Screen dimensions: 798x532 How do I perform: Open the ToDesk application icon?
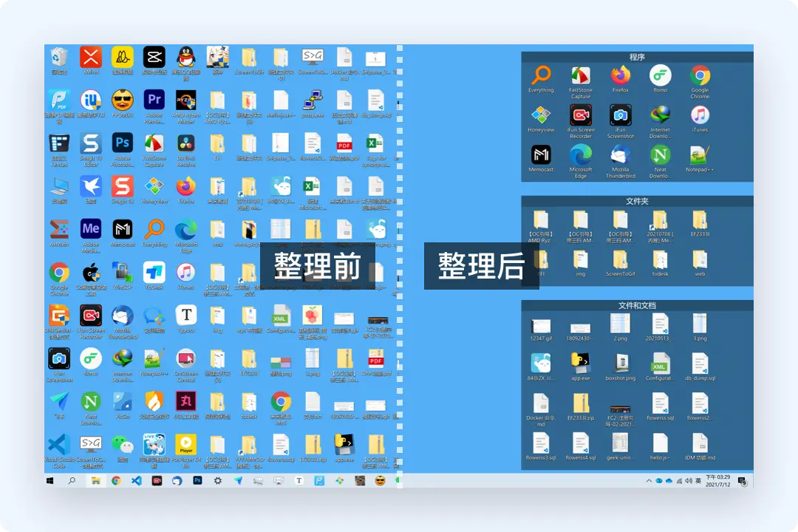[x=154, y=273]
